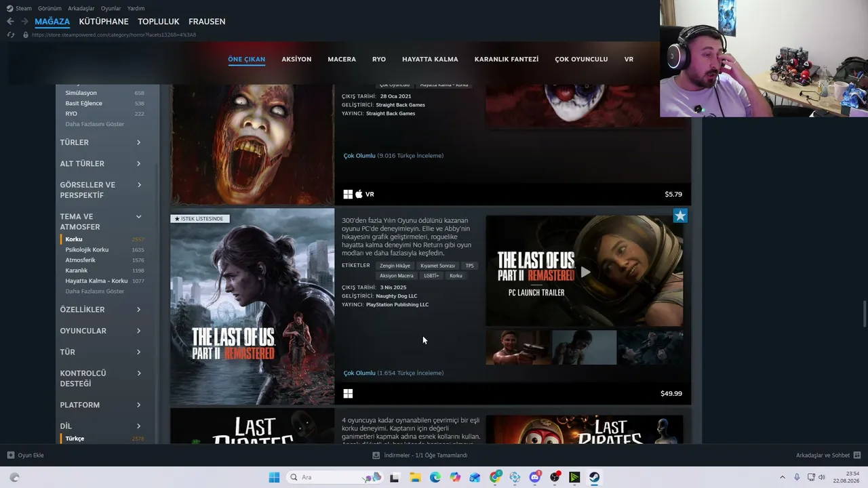
Task: Launch Microsoft Edge from the taskbar
Action: (x=435, y=477)
